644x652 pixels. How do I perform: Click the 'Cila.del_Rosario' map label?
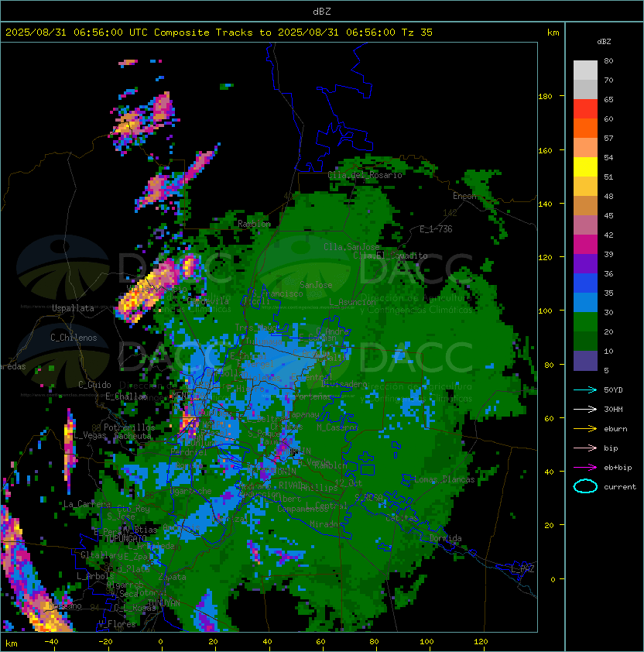(x=365, y=175)
